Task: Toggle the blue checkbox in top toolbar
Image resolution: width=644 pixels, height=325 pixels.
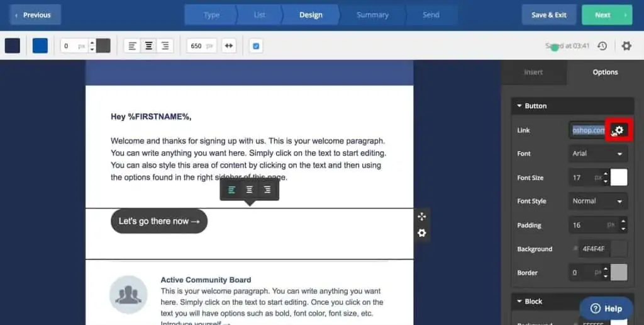Action: [x=257, y=46]
